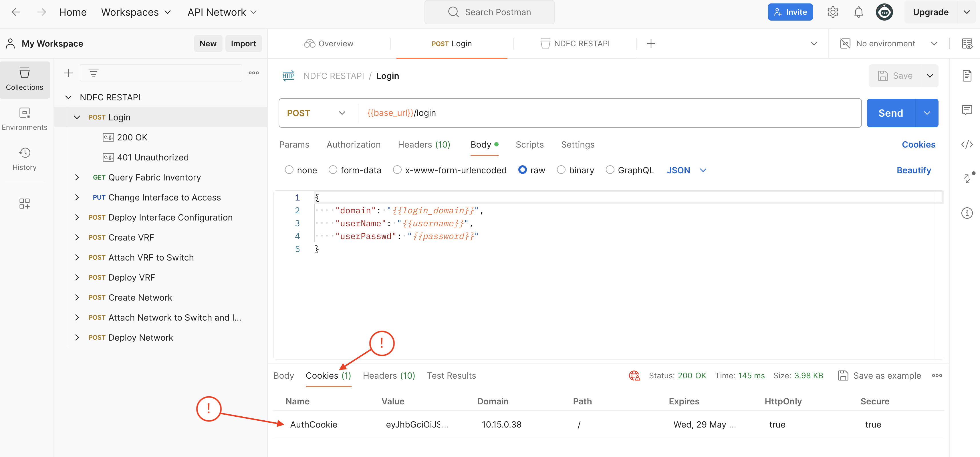The image size is (980, 457).
Task: Click Save as example
Action: pos(879,375)
